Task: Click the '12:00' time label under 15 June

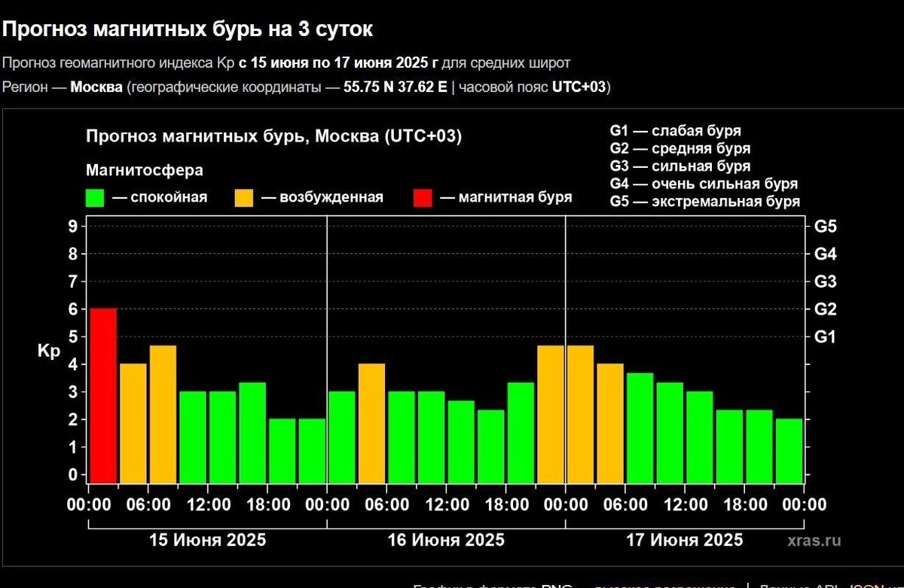Action: pos(208,504)
